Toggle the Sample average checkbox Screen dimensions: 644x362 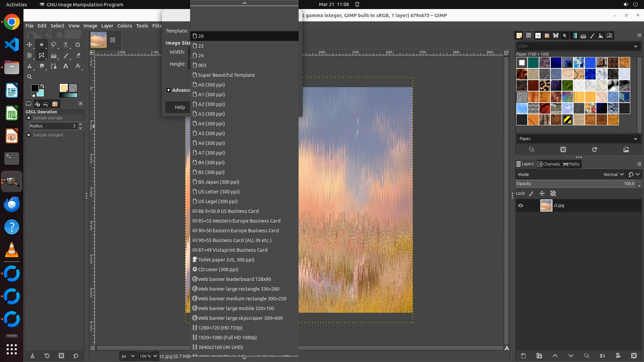point(29,118)
